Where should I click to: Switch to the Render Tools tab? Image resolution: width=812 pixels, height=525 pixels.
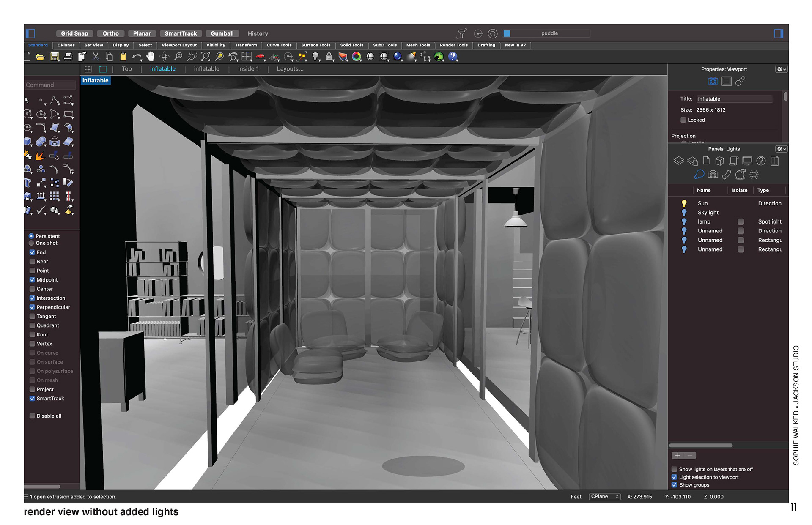[453, 45]
